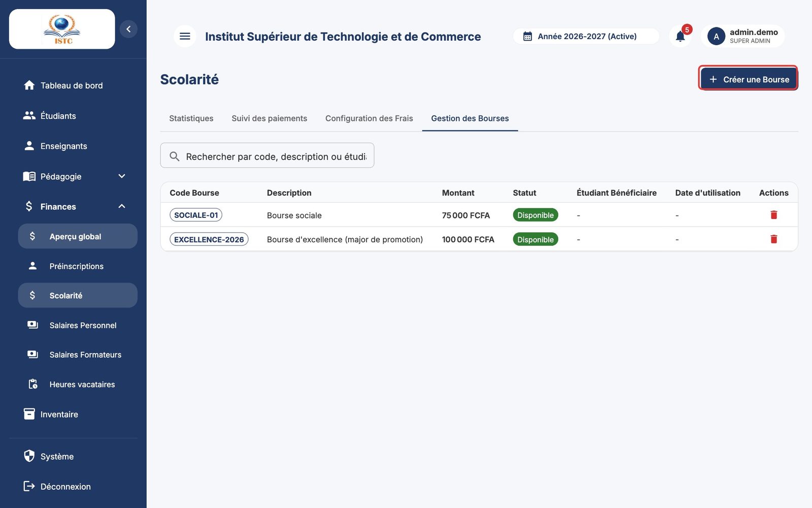This screenshot has height=508, width=812.
Task: Delete the EXCELLENCE-2026 bourse
Action: (773, 239)
